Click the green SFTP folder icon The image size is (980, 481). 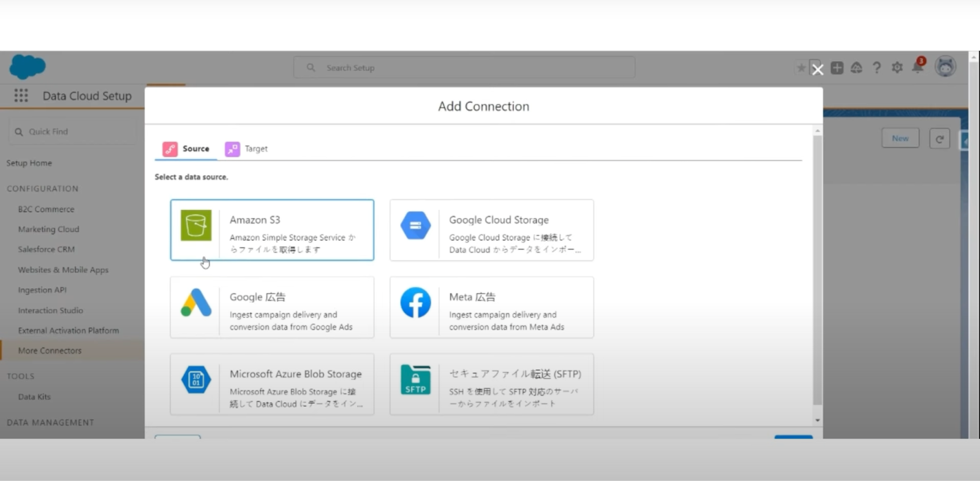pos(415,379)
